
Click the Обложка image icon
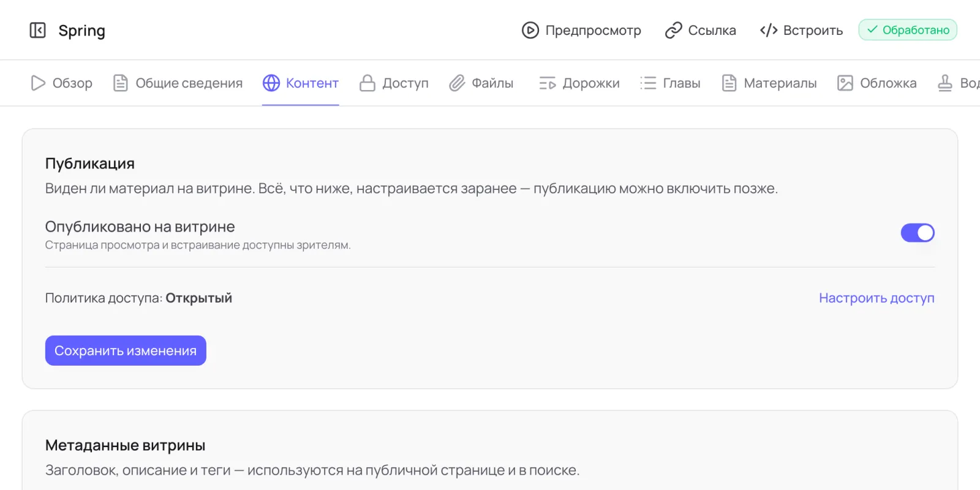(845, 83)
